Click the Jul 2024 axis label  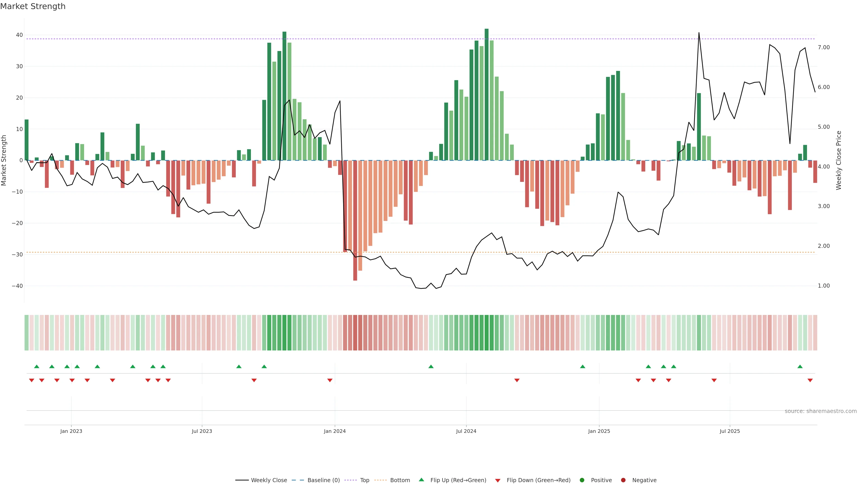click(466, 431)
